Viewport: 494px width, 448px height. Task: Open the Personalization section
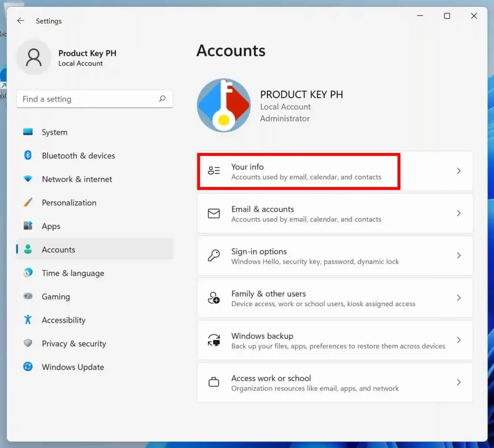(x=95, y=202)
